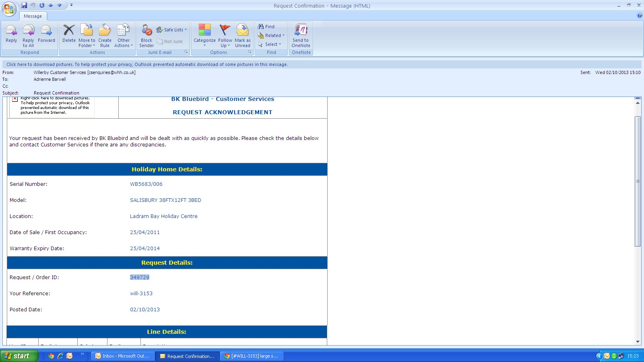Screen dimensions: 644x362
Task: Delete the open message
Action: point(69,34)
